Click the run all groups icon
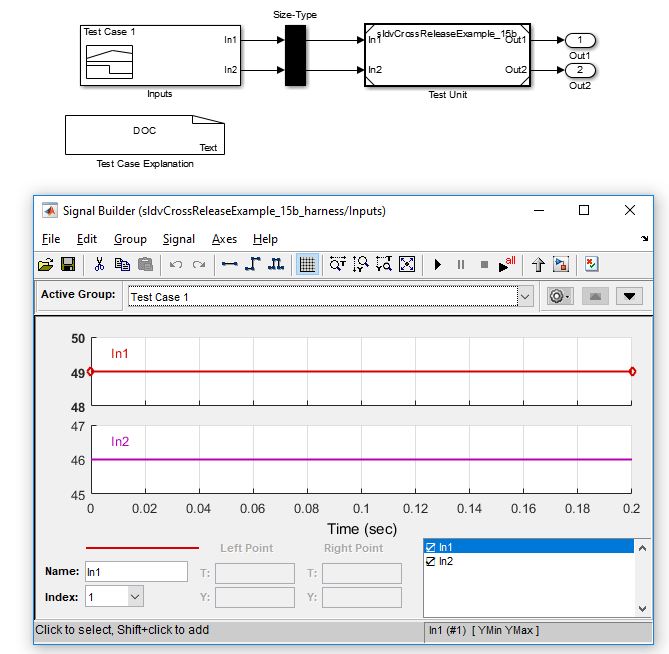This screenshot has width=669, height=654. [x=507, y=265]
